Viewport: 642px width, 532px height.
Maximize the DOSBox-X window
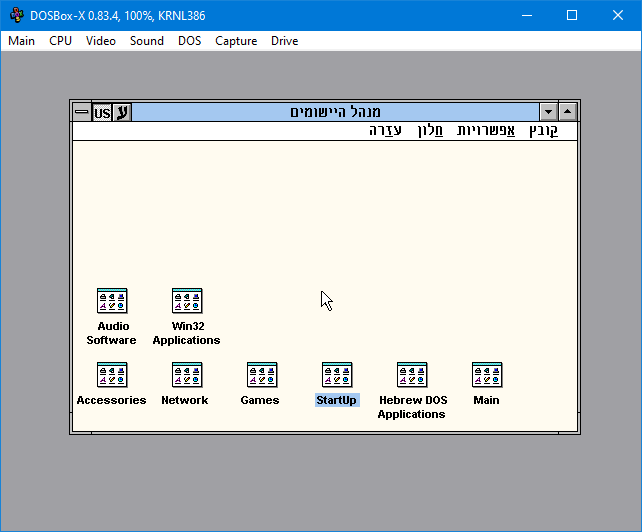click(x=572, y=16)
